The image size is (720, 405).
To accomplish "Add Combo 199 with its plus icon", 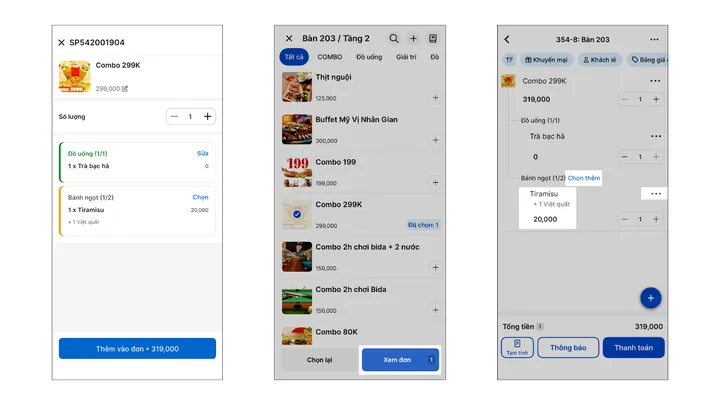I will click(435, 183).
